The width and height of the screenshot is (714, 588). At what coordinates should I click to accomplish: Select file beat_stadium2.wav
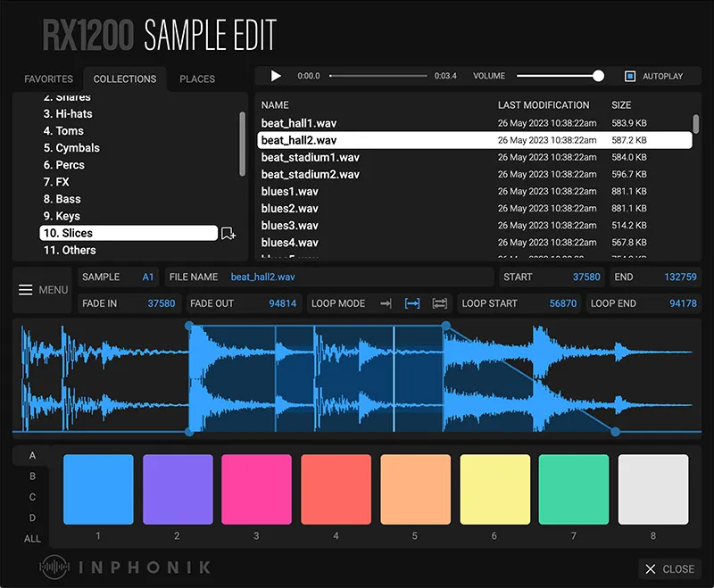tap(475, 174)
